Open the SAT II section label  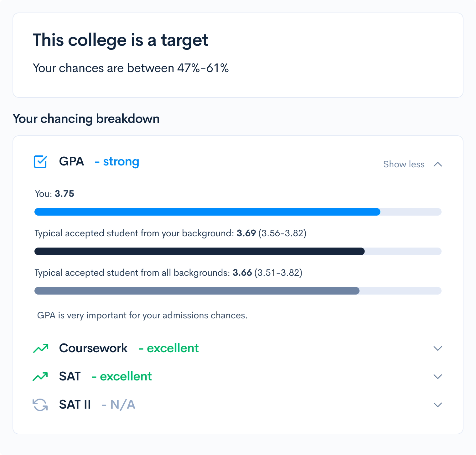click(75, 405)
